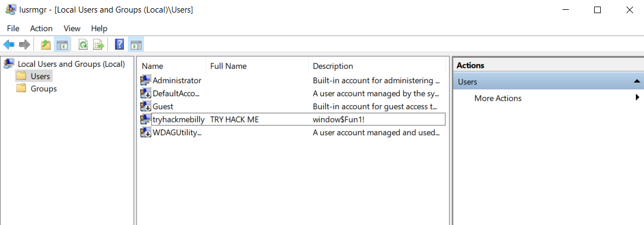644x225 pixels.
Task: Click the blue Back arrow in toolbar
Action: (9, 44)
